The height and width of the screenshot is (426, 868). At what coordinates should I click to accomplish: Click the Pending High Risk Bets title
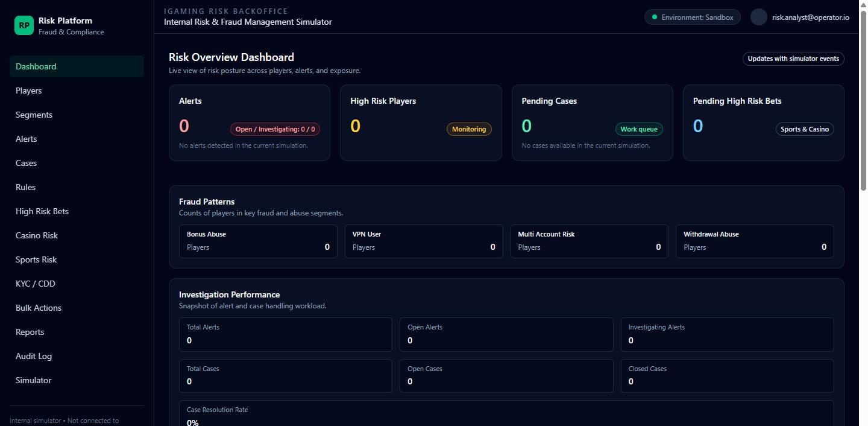[737, 101]
